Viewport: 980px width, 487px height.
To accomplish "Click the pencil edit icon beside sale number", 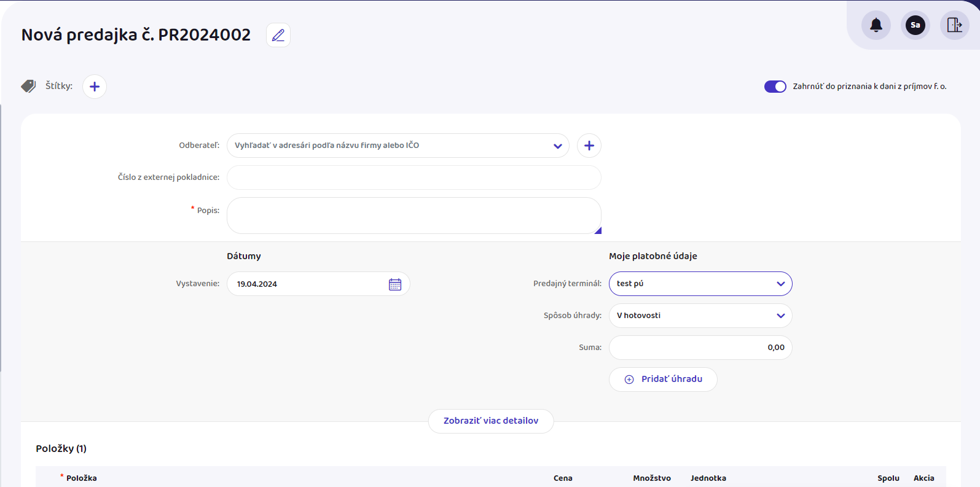I will coord(278,35).
